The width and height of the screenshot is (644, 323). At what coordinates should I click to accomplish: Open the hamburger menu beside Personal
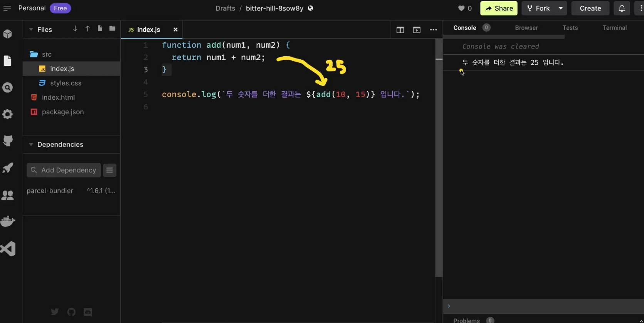tap(7, 8)
